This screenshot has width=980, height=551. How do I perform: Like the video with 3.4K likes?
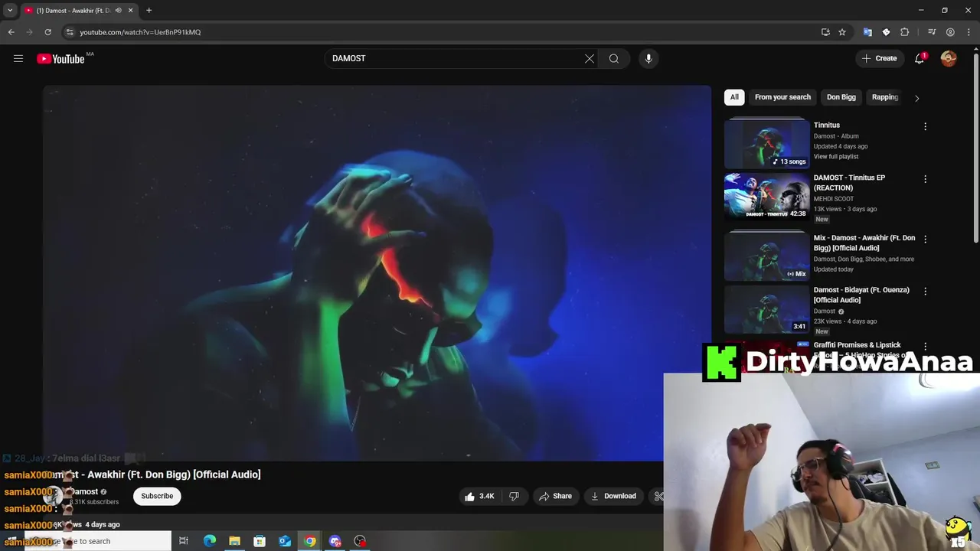tap(479, 496)
